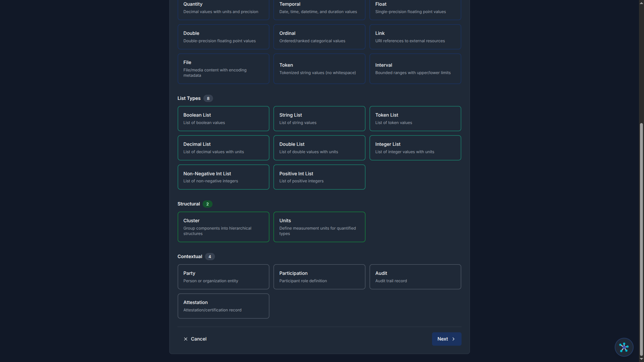This screenshot has width=644, height=362.
Task: Select the Units structural type
Action: tap(319, 227)
